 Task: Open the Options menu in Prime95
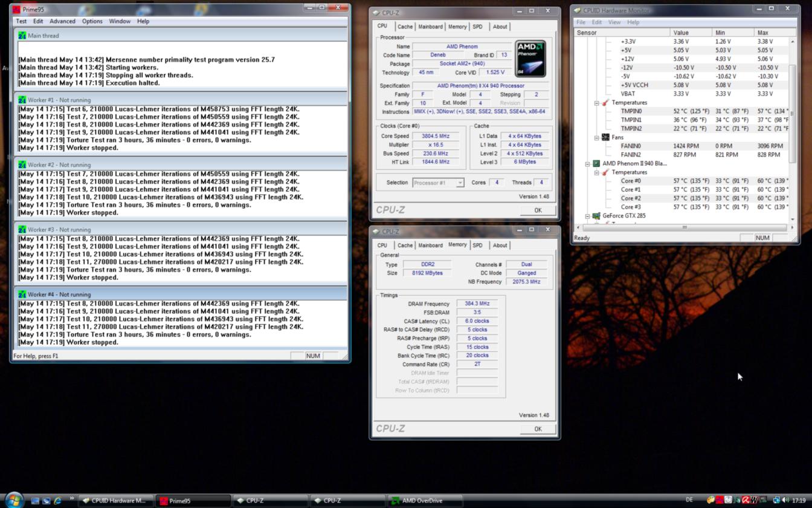[92, 21]
